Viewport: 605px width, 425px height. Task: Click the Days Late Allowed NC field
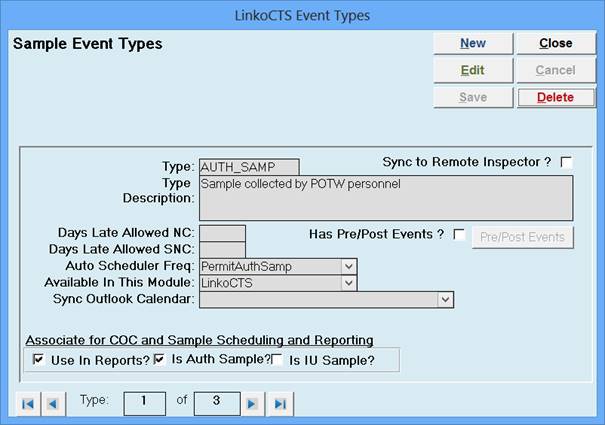(x=222, y=233)
